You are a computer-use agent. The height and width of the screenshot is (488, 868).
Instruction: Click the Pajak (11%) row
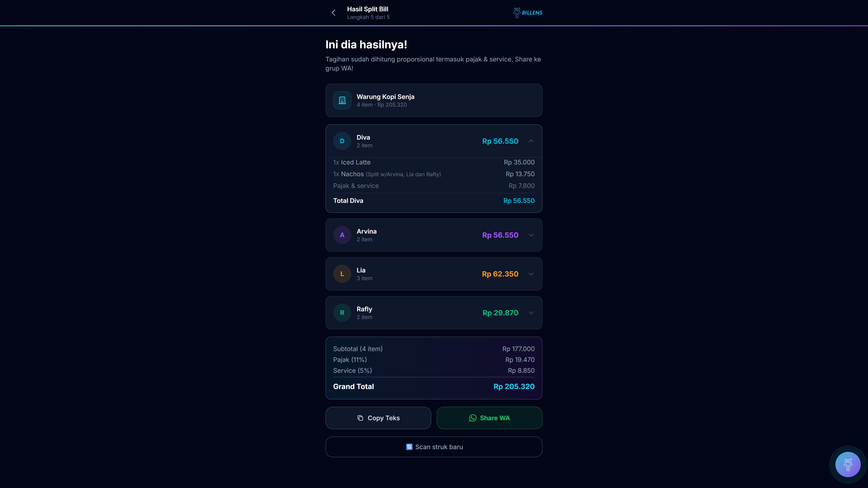point(434,360)
